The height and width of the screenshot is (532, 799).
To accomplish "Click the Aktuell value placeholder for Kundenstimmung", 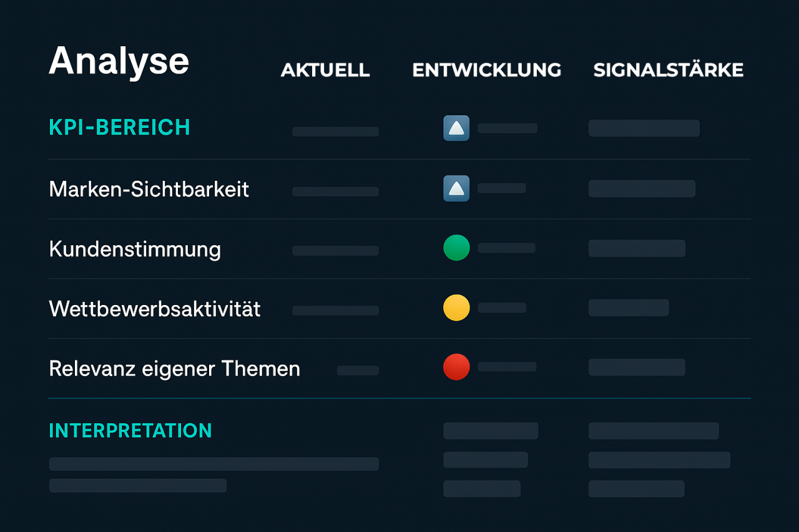I will click(x=335, y=251).
